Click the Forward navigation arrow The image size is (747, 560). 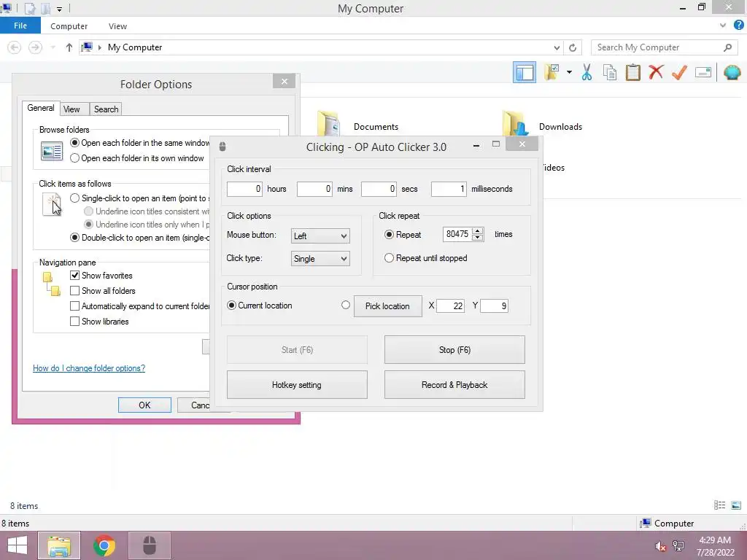[x=35, y=47]
